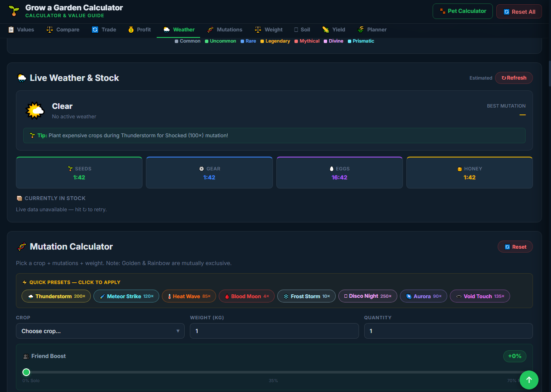The height and width of the screenshot is (392, 551).
Task: Click the Seeds timer card
Action: pos(79,173)
